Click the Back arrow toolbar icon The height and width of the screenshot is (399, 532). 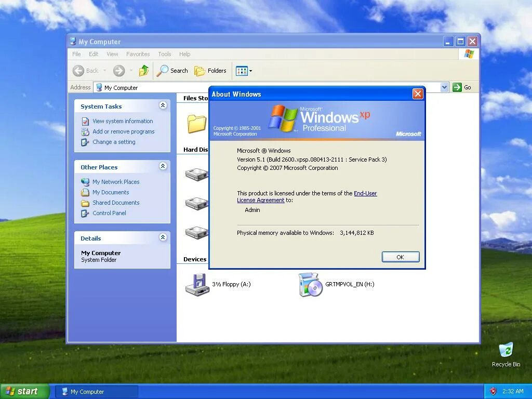click(x=78, y=71)
